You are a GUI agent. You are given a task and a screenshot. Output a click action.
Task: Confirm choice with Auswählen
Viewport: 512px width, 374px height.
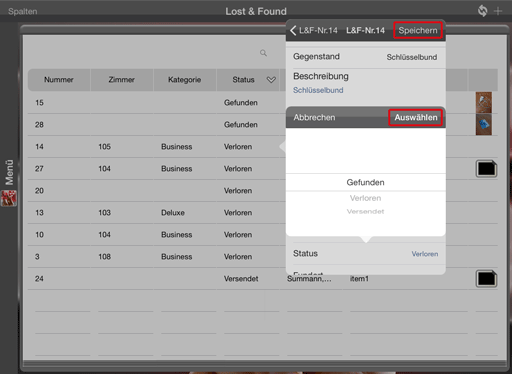click(416, 117)
